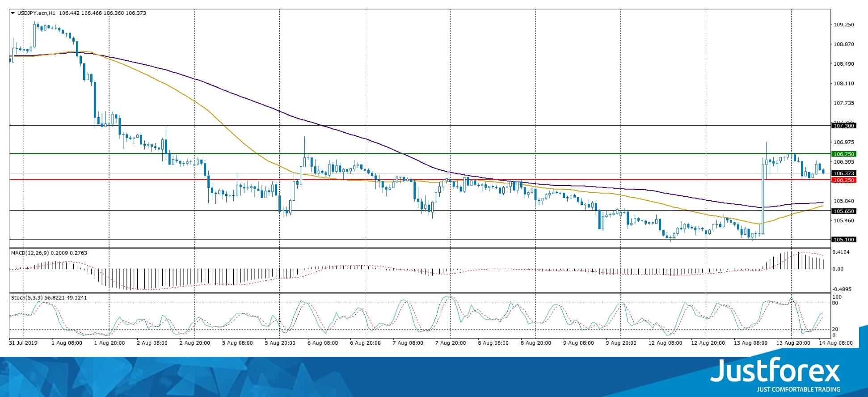Click the 107.735 price scale value
Screen dimensions: 868x397
click(x=844, y=103)
